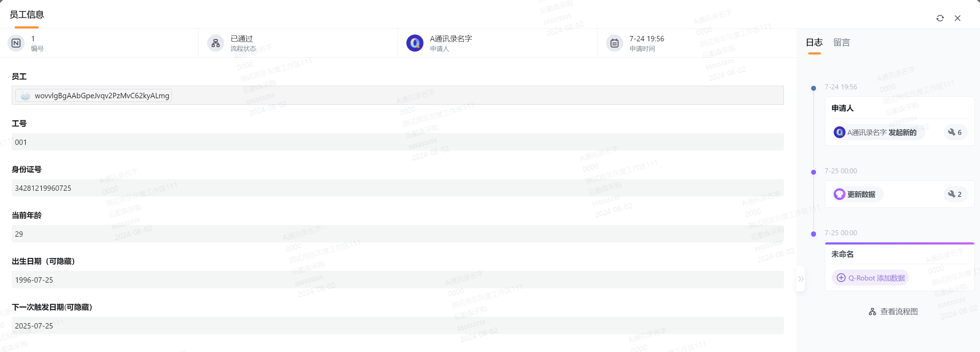Viewport: 980px width, 352px height.
Task: Click the flowchart icon beside 查看流程图
Action: click(x=872, y=312)
